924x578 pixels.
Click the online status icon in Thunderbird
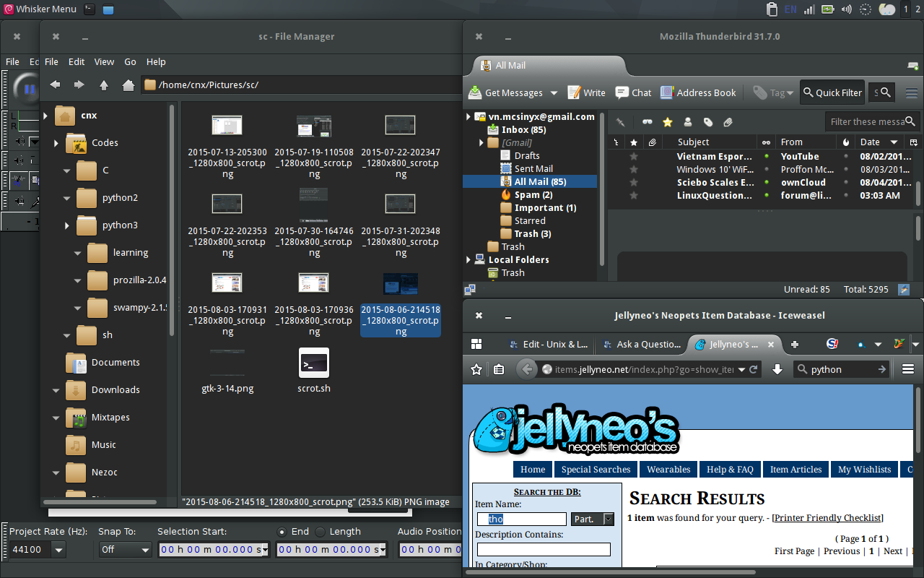pyautogui.click(x=470, y=289)
